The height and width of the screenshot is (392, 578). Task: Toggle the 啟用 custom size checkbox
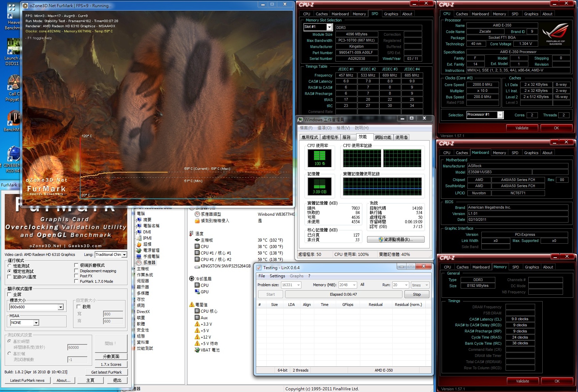pos(79,307)
